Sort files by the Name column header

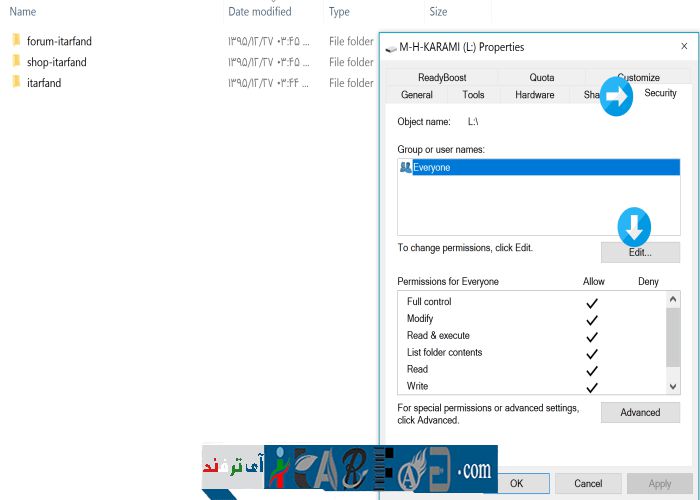click(23, 12)
